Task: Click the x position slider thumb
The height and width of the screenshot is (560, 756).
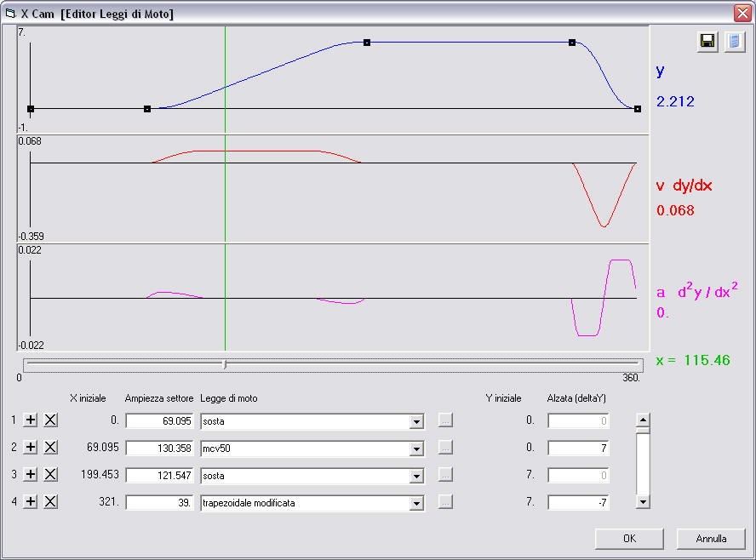Action: pyautogui.click(x=225, y=364)
